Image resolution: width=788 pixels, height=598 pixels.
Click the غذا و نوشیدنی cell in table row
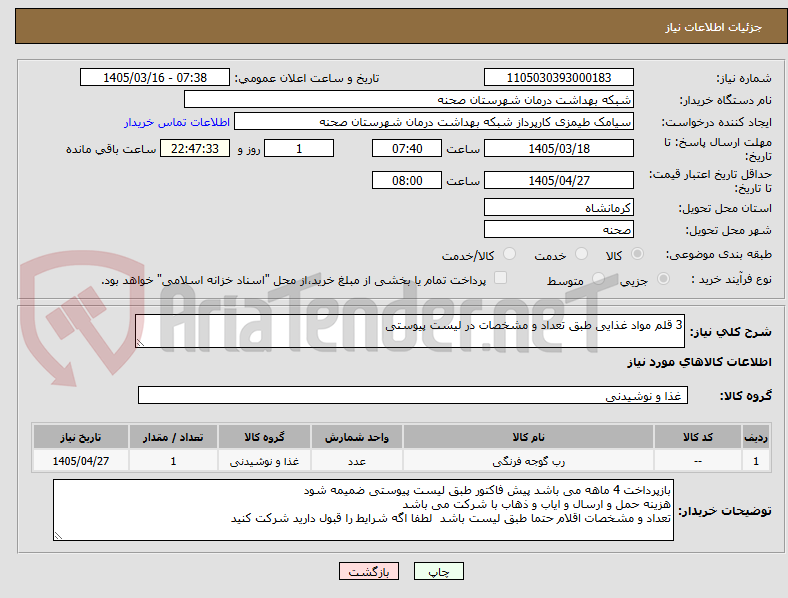(264, 461)
